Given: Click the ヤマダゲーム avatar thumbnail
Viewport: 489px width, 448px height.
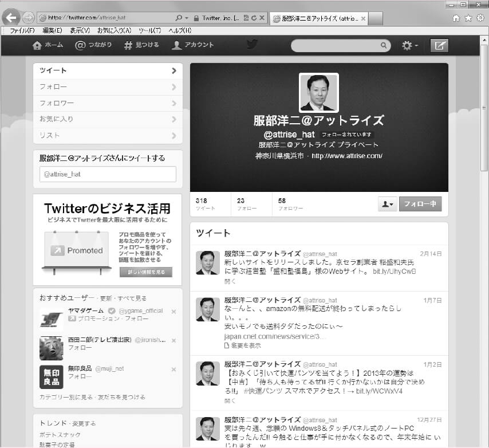Looking at the screenshot, I should tap(52, 320).
